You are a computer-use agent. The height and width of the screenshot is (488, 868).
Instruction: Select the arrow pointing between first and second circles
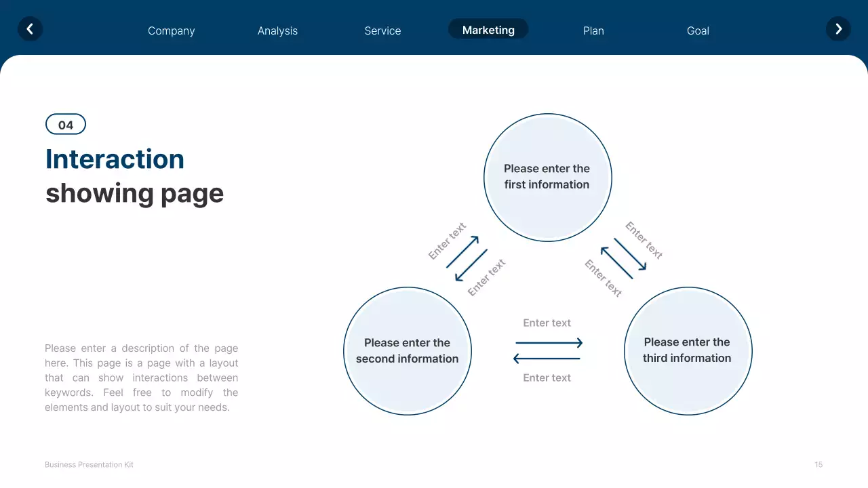tap(468, 258)
